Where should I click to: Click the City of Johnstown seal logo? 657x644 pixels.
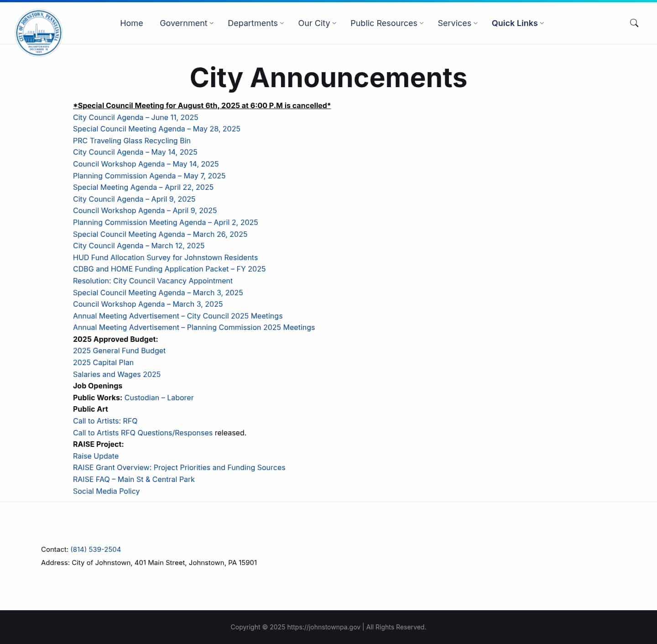tap(39, 33)
